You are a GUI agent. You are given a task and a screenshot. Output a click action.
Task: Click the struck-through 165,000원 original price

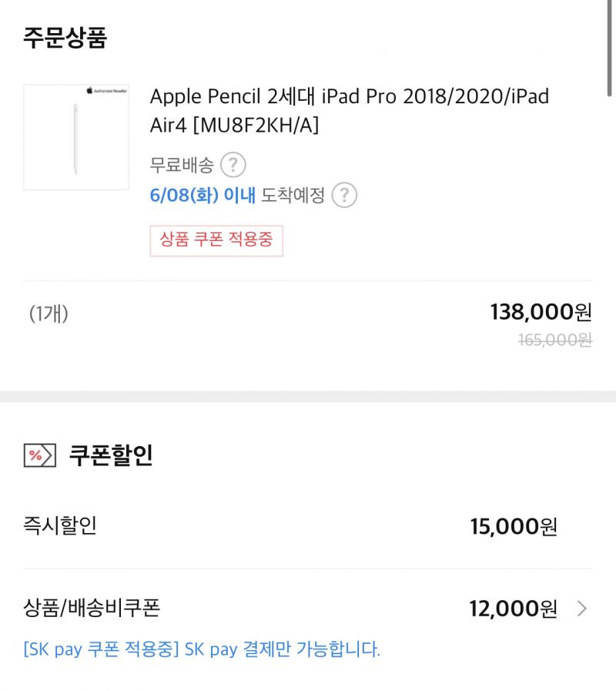coord(555,340)
